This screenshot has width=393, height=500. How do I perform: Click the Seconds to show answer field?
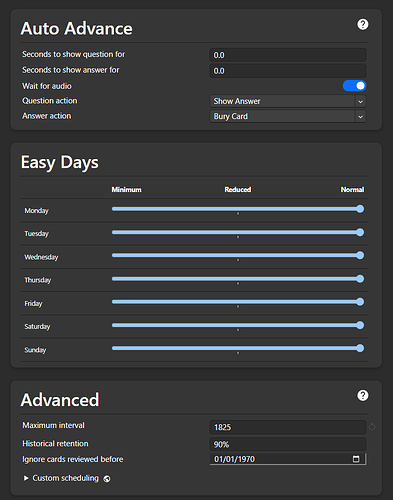[288, 71]
